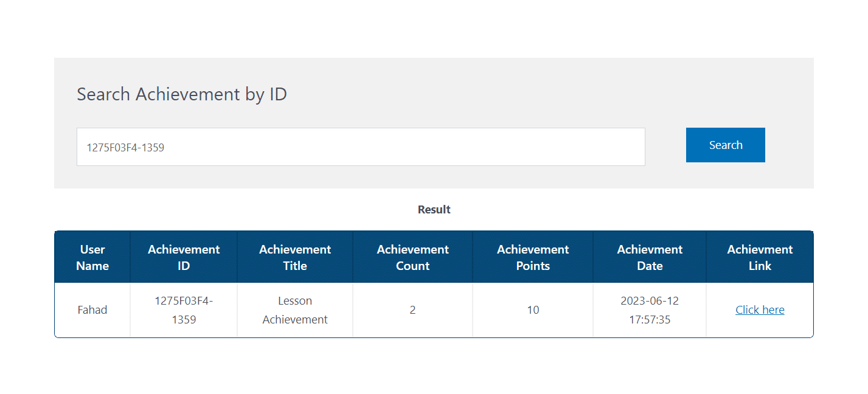
Task: Click the achievement points value 10
Action: click(533, 310)
